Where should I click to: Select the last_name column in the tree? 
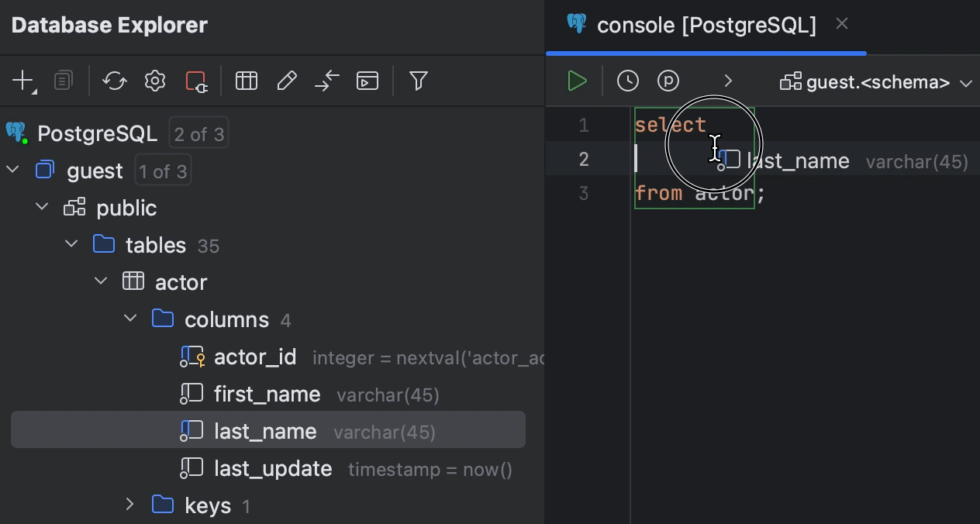(x=265, y=430)
